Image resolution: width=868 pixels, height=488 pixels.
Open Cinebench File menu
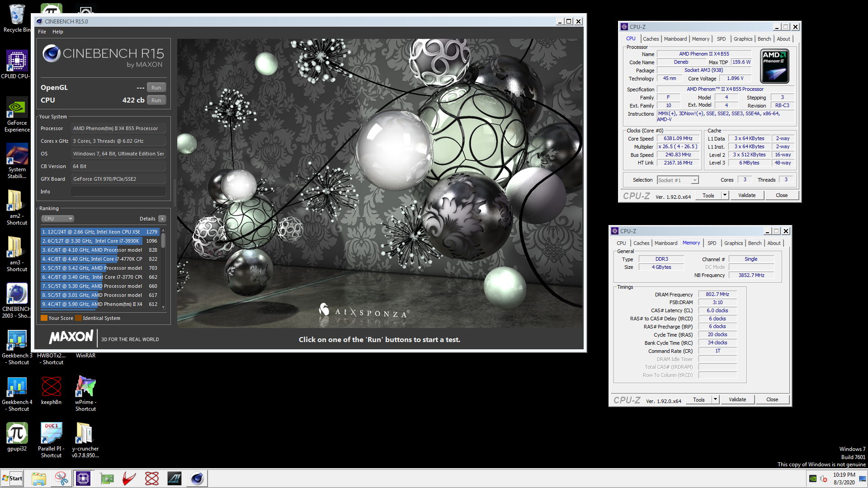(42, 32)
